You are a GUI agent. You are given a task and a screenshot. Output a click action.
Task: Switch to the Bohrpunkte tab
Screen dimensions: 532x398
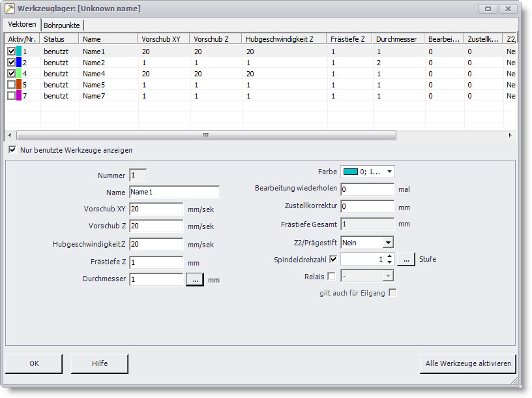click(63, 25)
